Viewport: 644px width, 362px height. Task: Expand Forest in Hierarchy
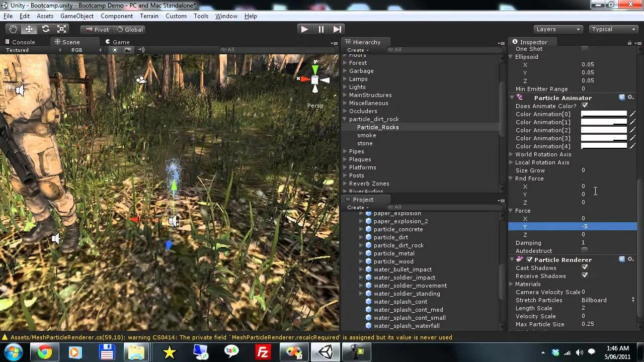(x=345, y=63)
